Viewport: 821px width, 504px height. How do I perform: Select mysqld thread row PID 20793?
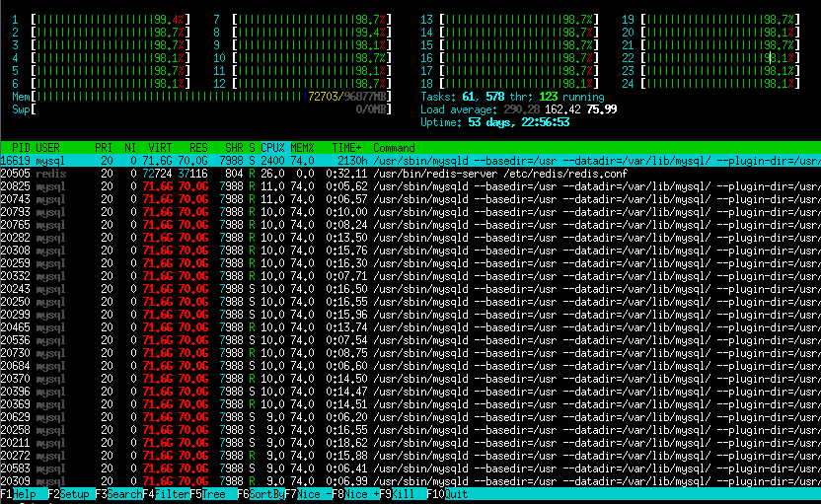click(x=410, y=212)
